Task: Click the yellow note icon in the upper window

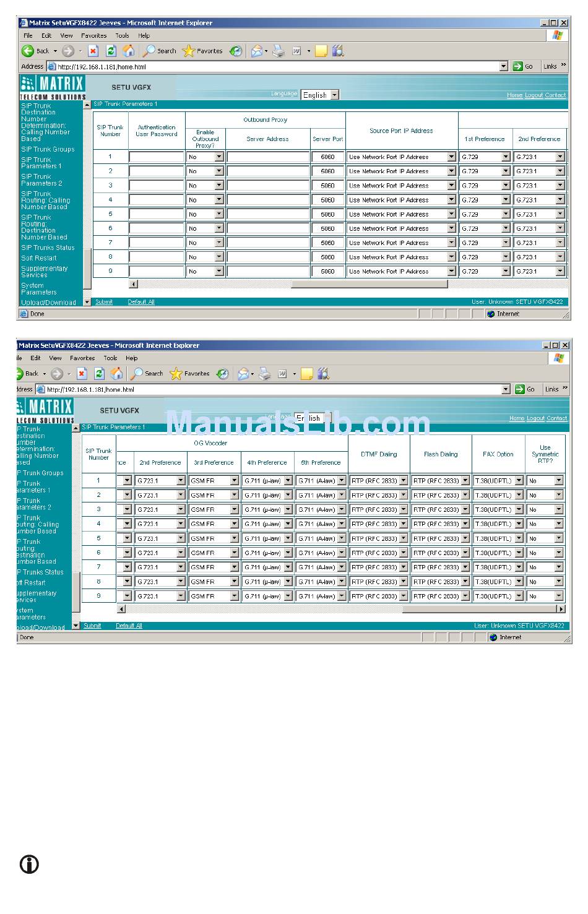Action: tap(321, 51)
